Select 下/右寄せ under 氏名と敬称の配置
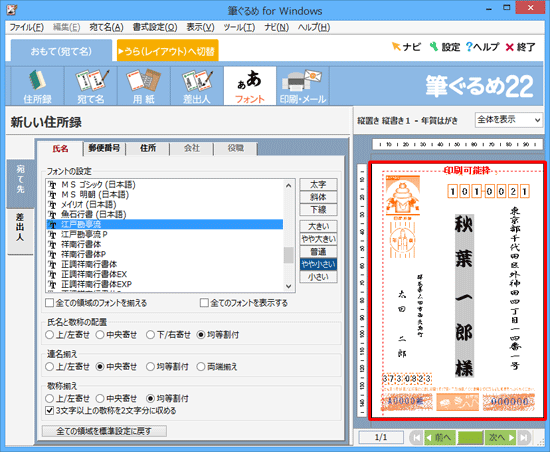Image resolution: width=550 pixels, height=452 pixels. (x=150, y=335)
